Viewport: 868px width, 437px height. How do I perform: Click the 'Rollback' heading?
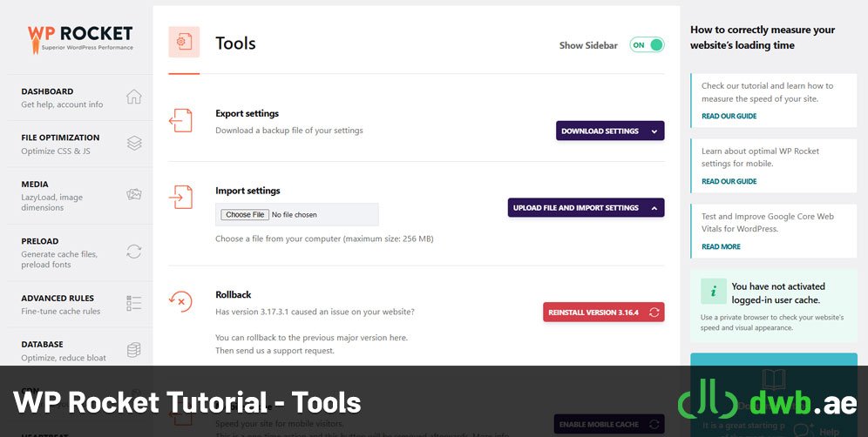[233, 295]
